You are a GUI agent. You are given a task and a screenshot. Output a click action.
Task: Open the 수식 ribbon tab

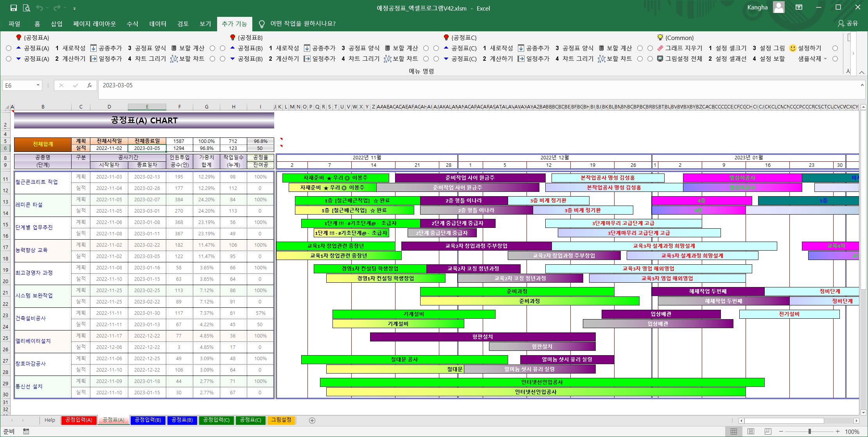click(x=132, y=24)
